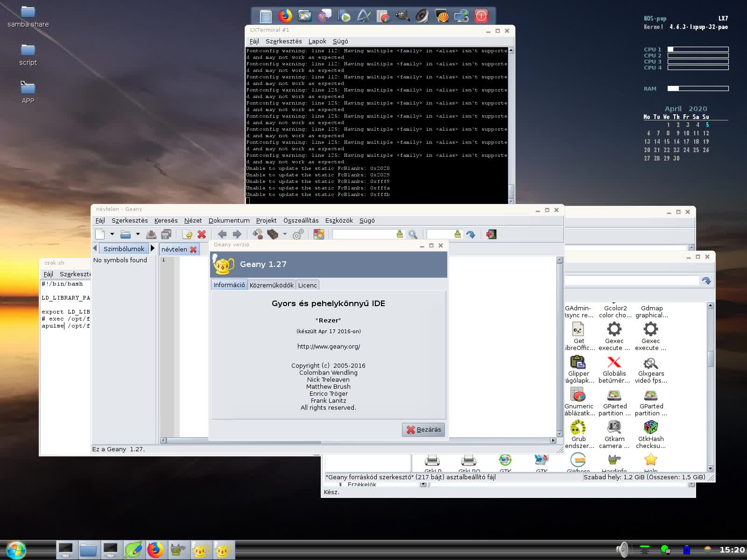This screenshot has height=560, width=747.
Task: Open the Projekt menu in Geany
Action: coord(266,221)
